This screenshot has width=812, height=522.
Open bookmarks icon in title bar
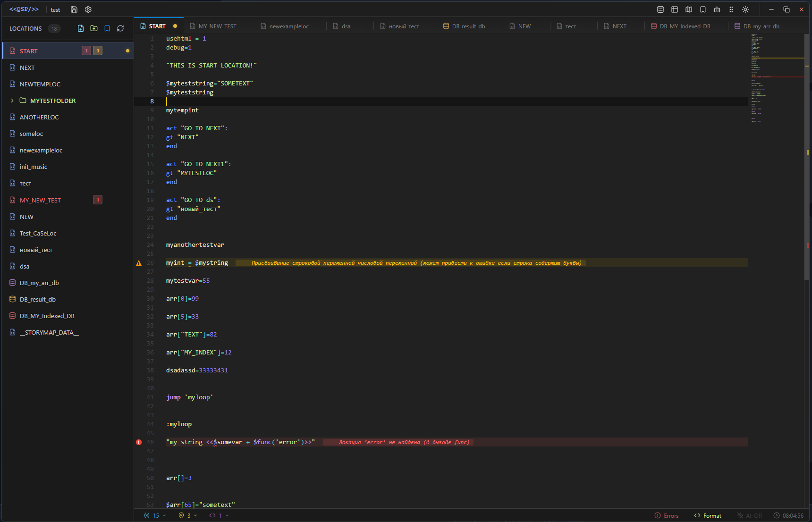click(x=703, y=9)
